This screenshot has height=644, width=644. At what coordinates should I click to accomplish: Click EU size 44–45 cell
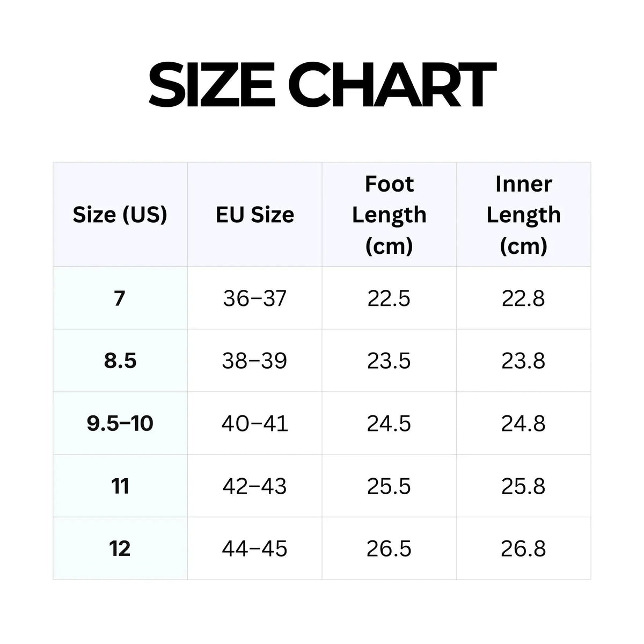click(x=255, y=548)
